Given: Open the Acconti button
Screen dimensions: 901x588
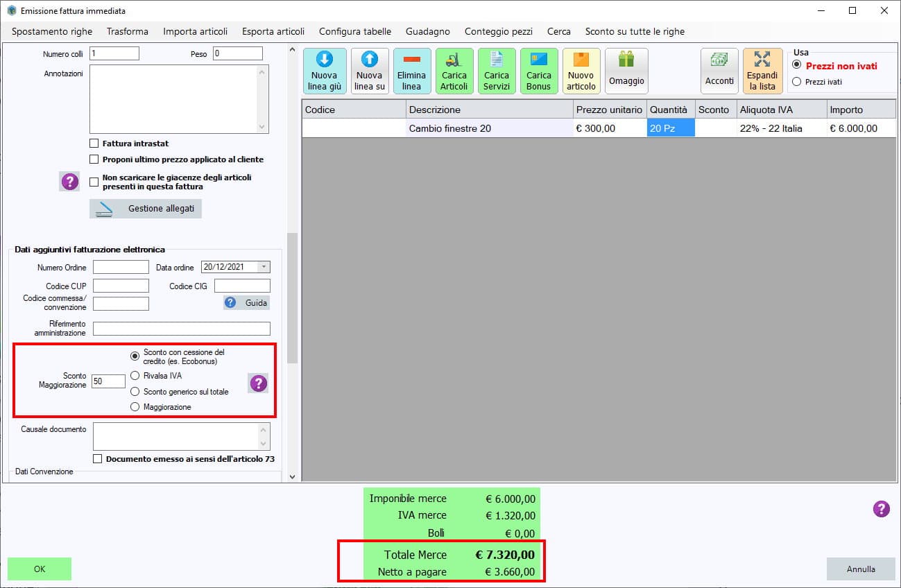Looking at the screenshot, I should [719, 71].
